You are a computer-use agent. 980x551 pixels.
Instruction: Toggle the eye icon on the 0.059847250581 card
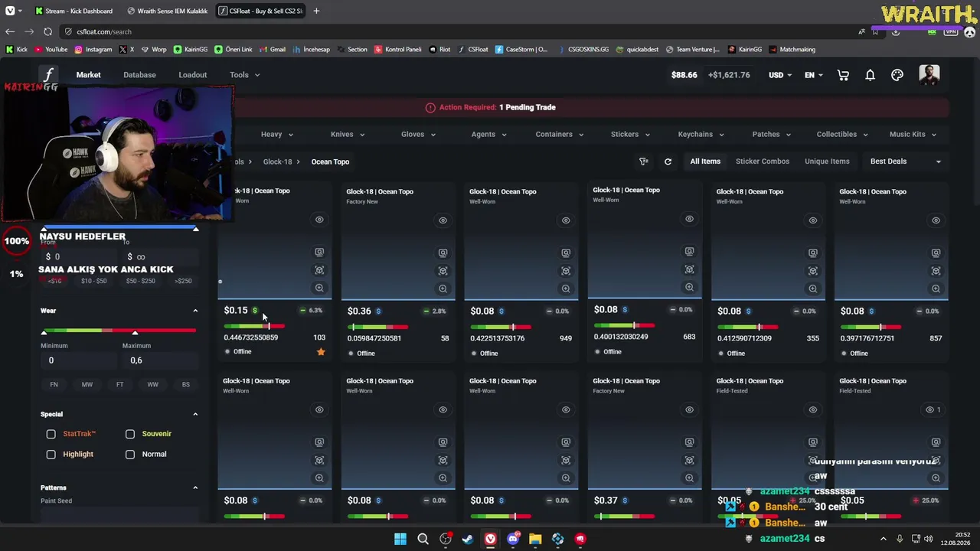443,220
